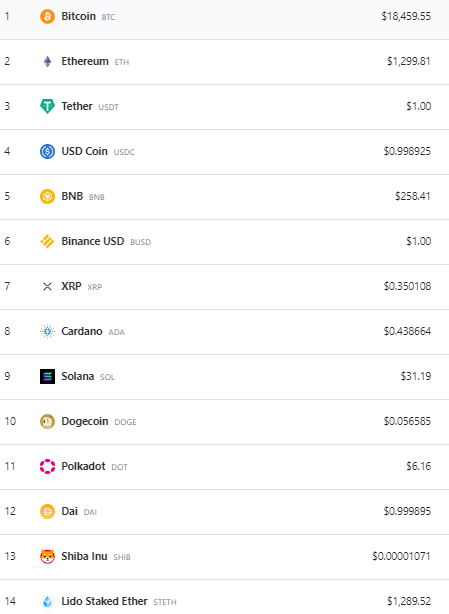
Task: Click the blue USD Coin icon
Action: [x=47, y=152]
